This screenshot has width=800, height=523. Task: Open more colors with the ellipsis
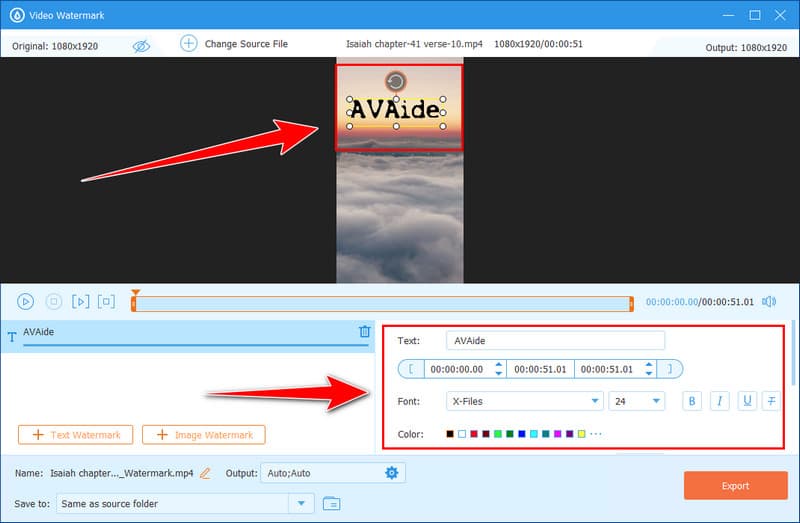[595, 434]
